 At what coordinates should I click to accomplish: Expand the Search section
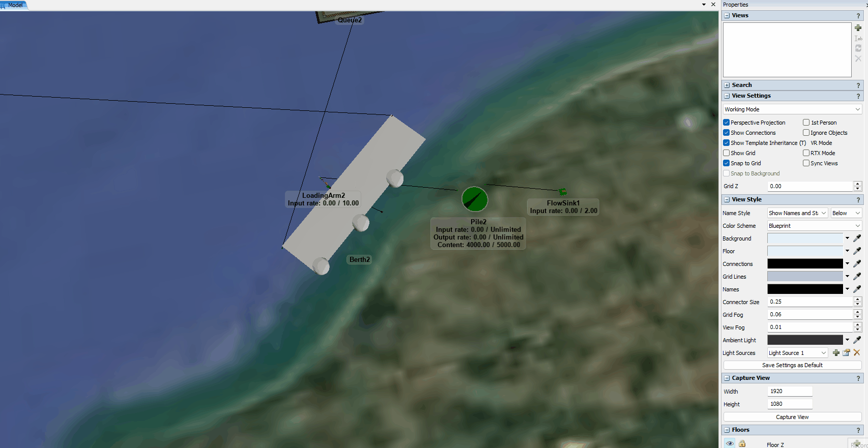(727, 85)
